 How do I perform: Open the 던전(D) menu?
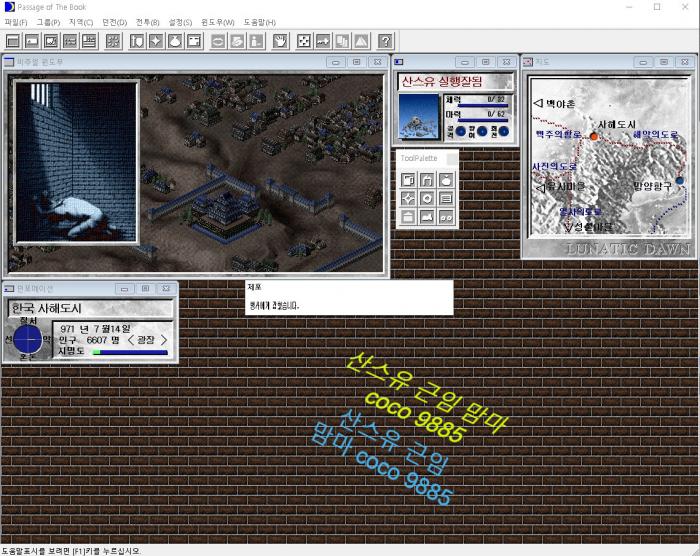tap(114, 22)
